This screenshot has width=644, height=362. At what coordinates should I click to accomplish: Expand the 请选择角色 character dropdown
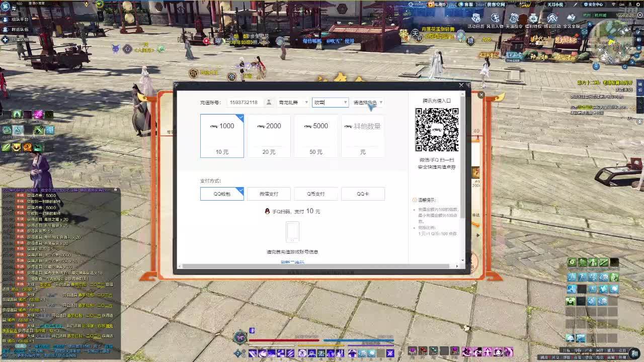click(x=368, y=102)
